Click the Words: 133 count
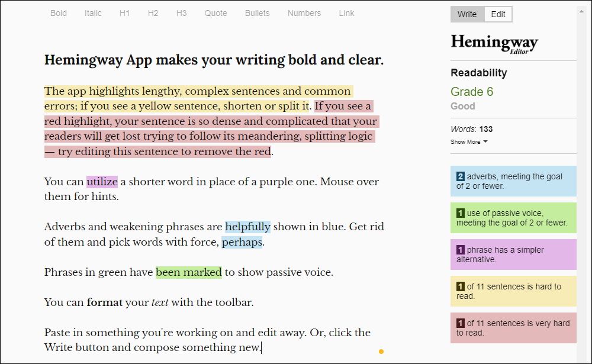The image size is (592, 364). click(x=472, y=129)
